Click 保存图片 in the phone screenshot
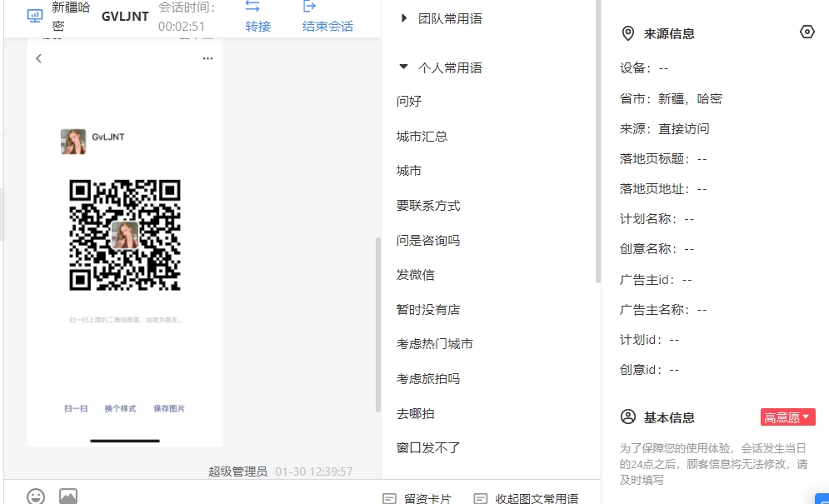 (x=169, y=409)
